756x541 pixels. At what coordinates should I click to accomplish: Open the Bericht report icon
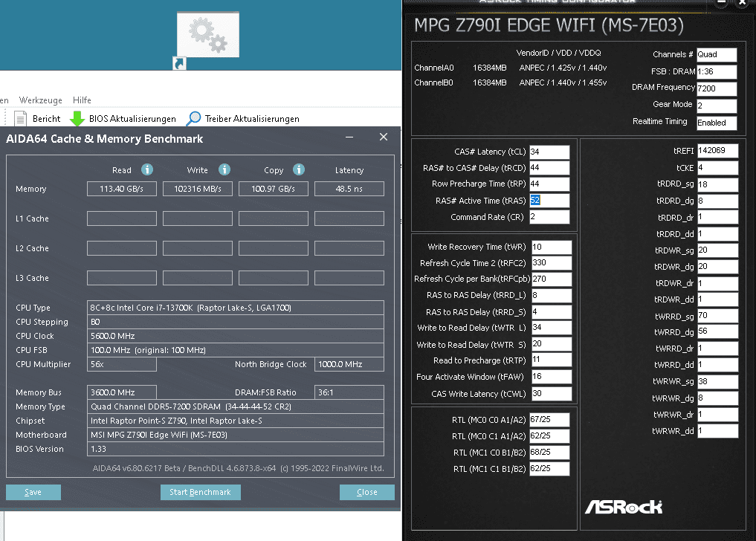[x=20, y=119]
